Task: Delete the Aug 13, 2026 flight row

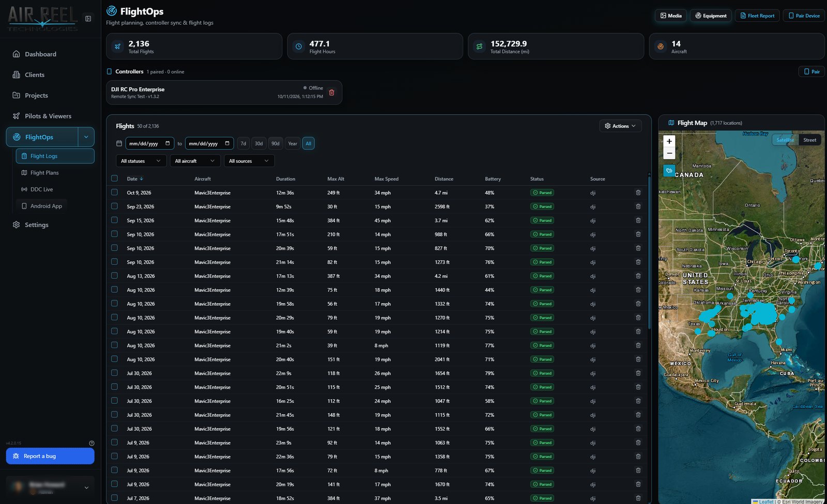Action: (x=638, y=276)
